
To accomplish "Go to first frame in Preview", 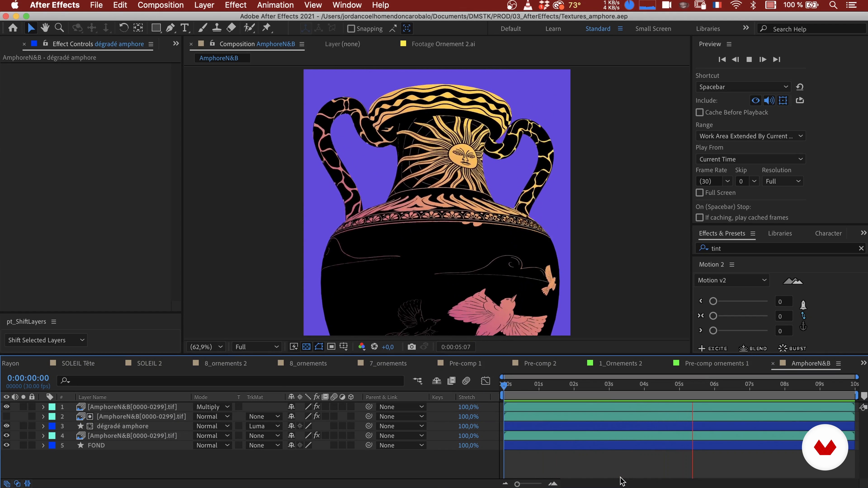I will (722, 59).
